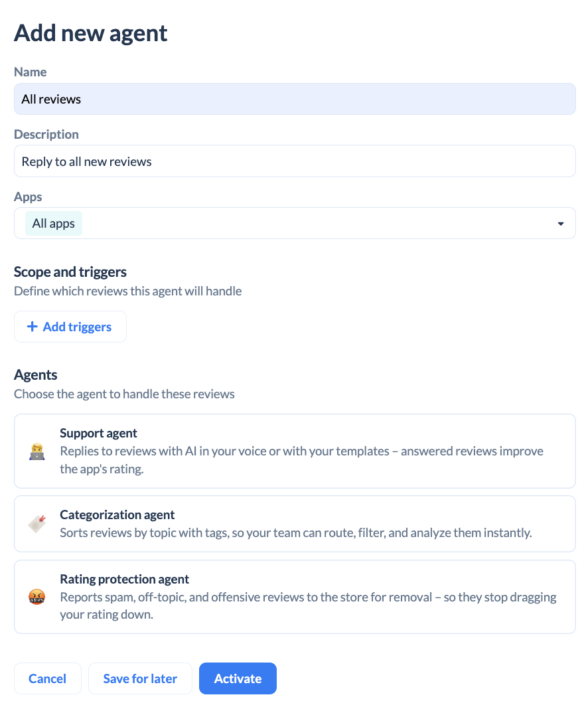Click the Scope and triggers heading
The height and width of the screenshot is (709, 588).
(x=70, y=272)
